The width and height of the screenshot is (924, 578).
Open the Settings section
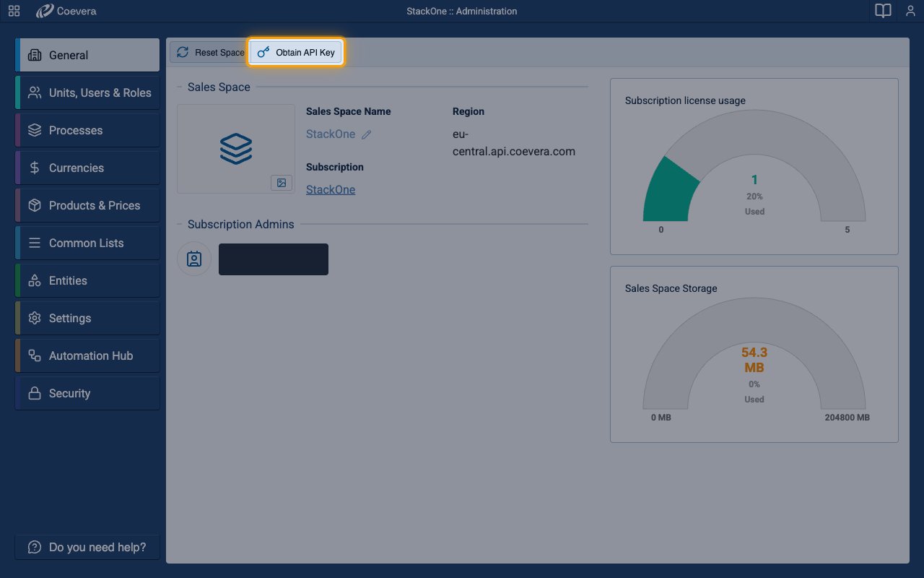[87, 318]
